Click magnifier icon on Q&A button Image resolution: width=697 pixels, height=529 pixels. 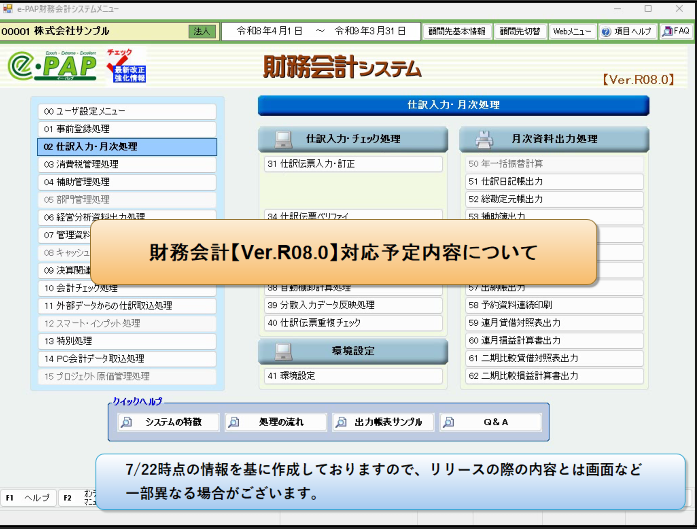(449, 422)
